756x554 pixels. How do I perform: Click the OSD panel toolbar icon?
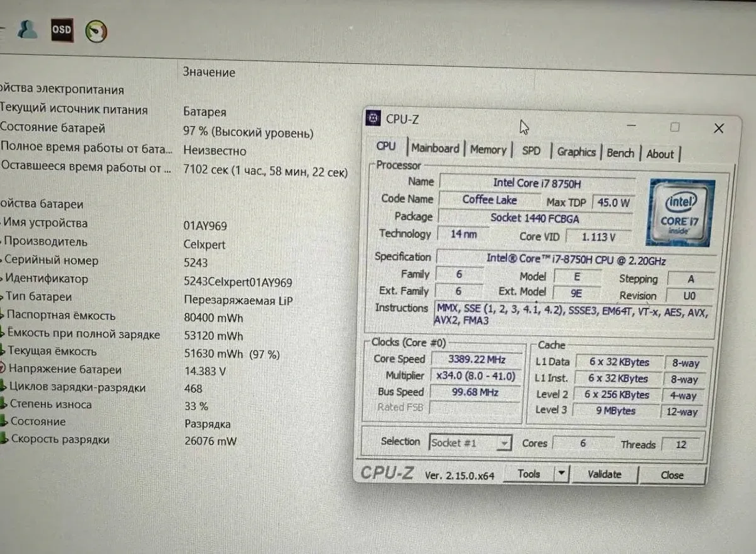coord(62,30)
